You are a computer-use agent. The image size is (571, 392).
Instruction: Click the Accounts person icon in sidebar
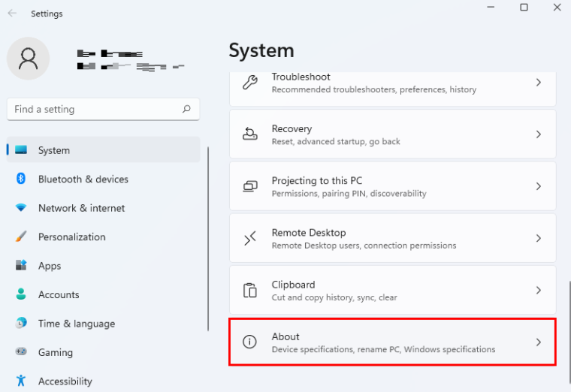[21, 294]
